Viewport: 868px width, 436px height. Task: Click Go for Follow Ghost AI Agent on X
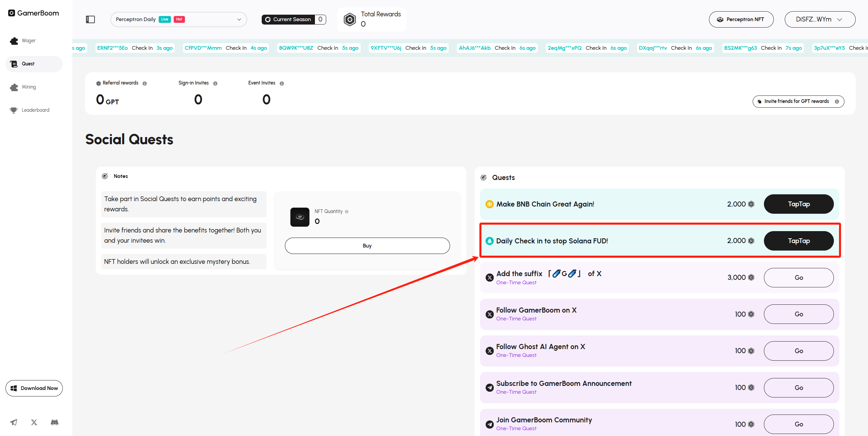tap(799, 351)
